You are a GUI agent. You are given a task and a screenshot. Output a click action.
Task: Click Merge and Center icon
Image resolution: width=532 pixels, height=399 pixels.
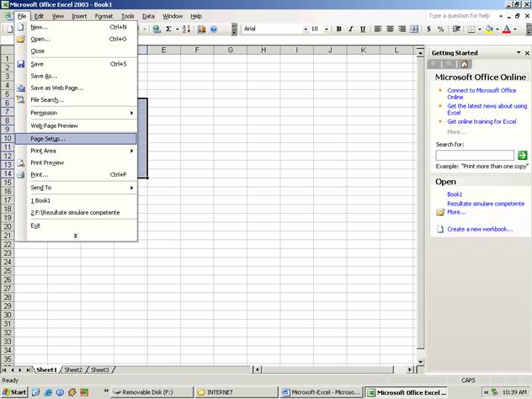pos(414,29)
